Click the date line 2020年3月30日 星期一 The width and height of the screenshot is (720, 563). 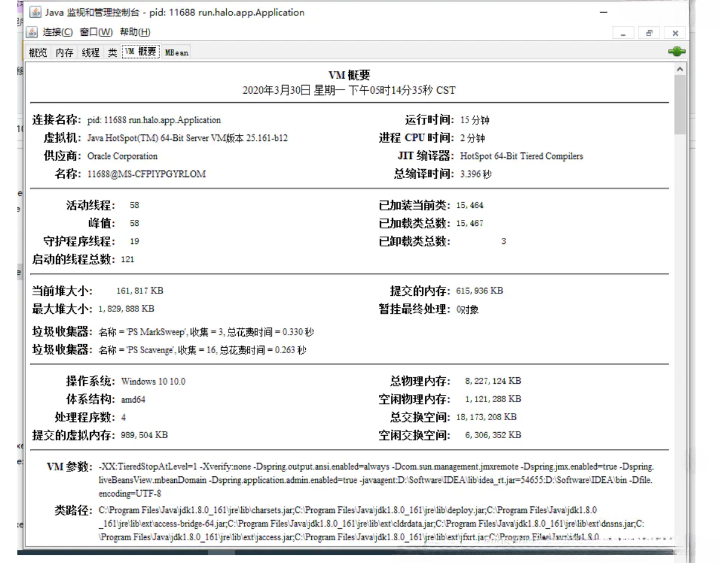coord(349,90)
